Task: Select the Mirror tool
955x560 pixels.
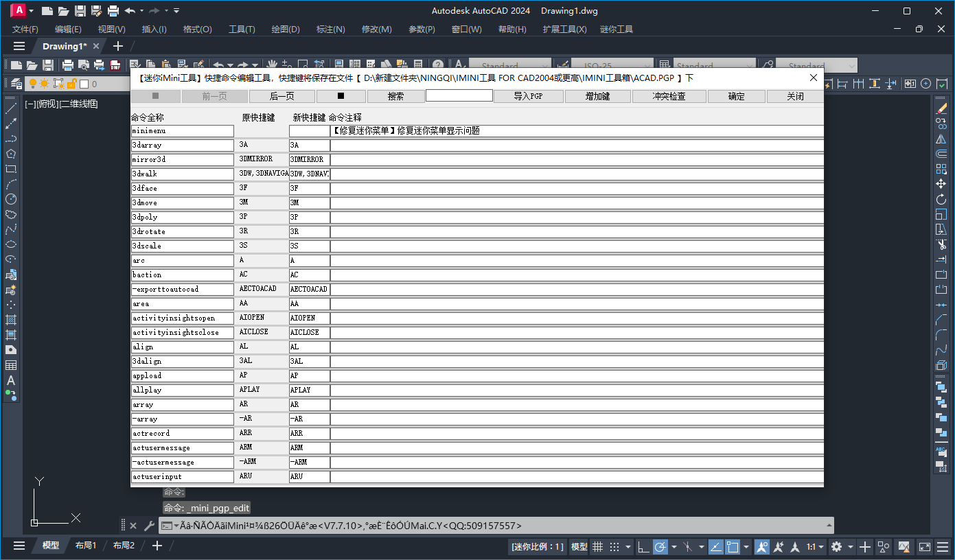Action: [x=941, y=139]
